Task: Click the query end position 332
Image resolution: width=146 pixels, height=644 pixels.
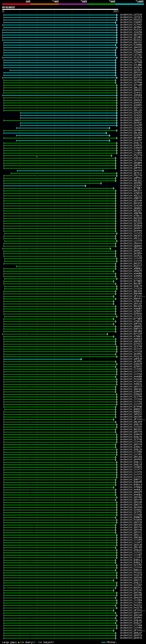Action: point(115,11)
